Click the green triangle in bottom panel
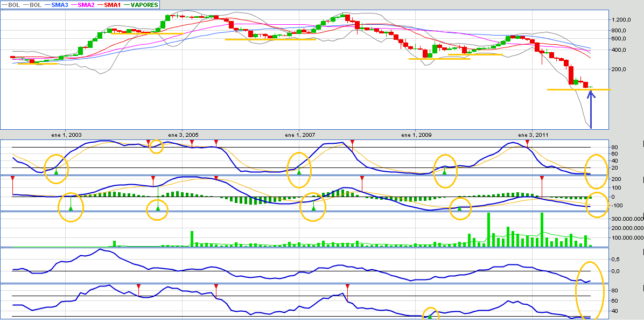The image size is (644, 329). pos(430,317)
